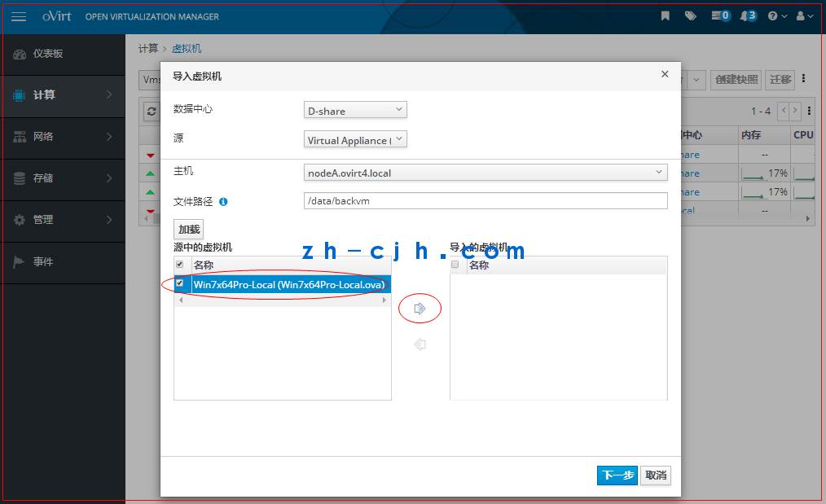
Task: Click right arrow to add VM to import
Action: 420,309
